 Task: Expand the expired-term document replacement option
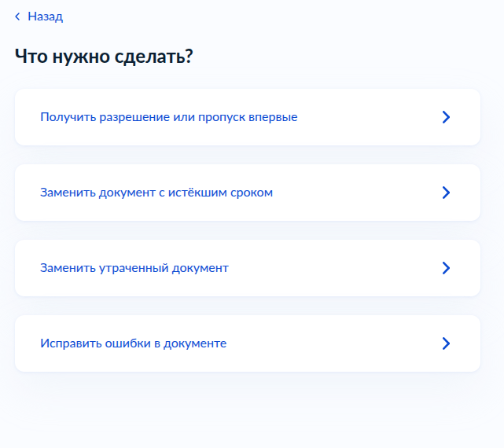pos(248,193)
